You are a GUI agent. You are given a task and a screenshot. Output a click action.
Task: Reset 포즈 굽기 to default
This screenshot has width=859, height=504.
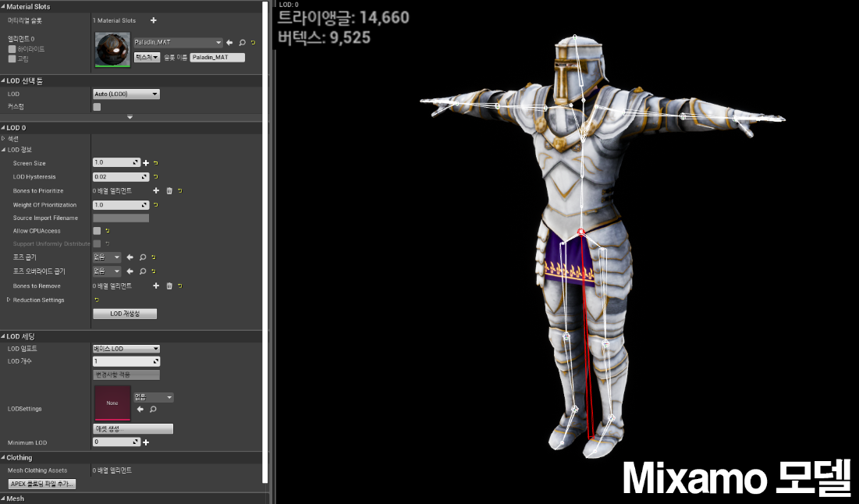click(x=154, y=257)
